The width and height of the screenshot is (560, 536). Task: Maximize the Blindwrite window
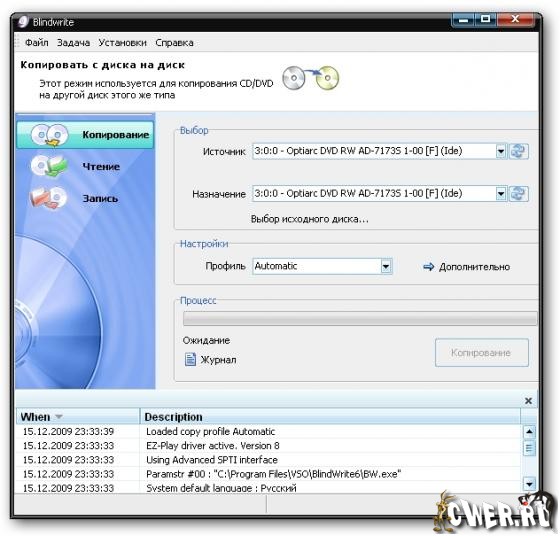(x=486, y=19)
